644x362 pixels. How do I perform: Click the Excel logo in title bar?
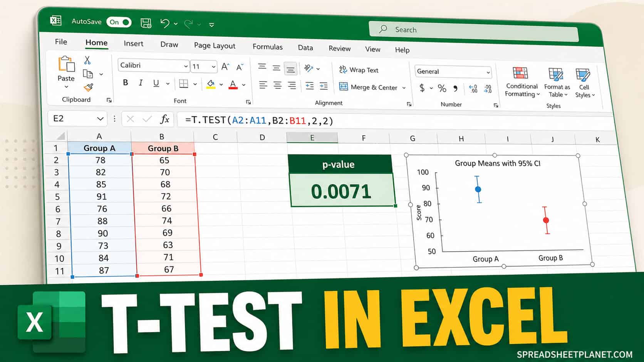56,20
